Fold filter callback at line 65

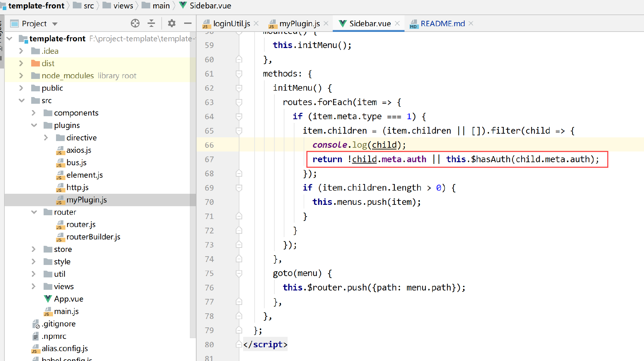239,131
